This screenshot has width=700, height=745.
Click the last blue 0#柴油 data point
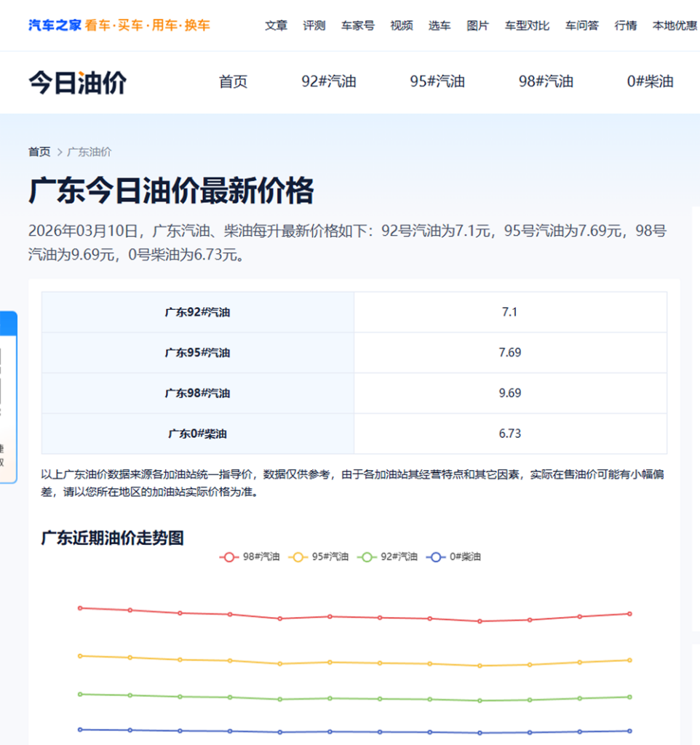(x=629, y=730)
